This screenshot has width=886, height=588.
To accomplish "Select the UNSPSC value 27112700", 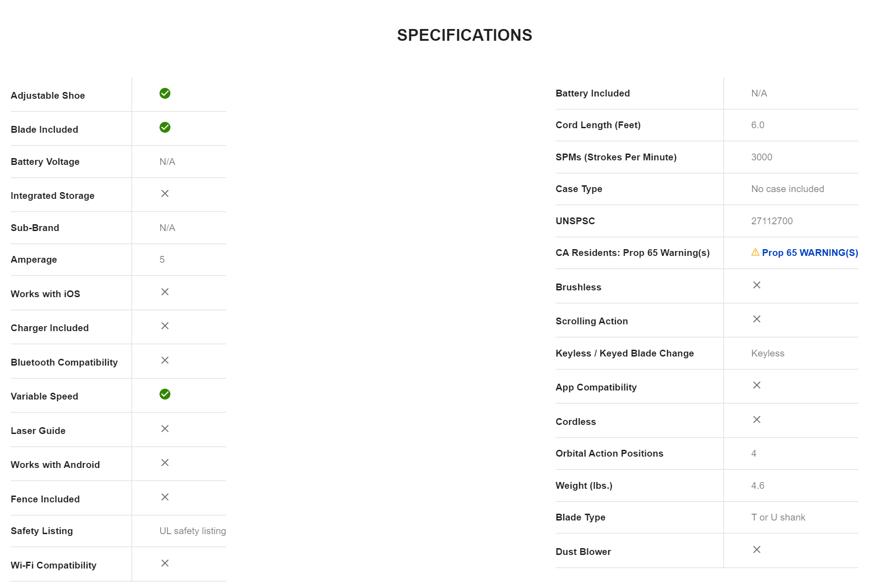I will coord(772,221).
